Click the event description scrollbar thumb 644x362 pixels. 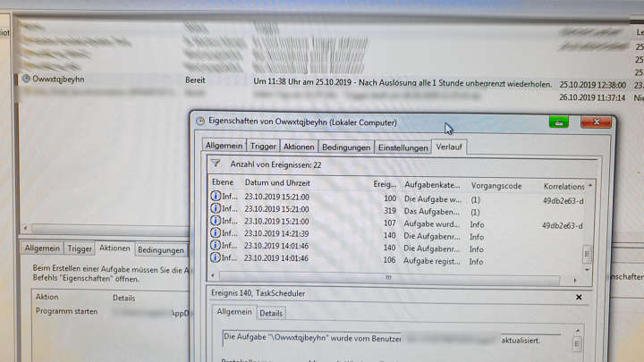pos(576,343)
